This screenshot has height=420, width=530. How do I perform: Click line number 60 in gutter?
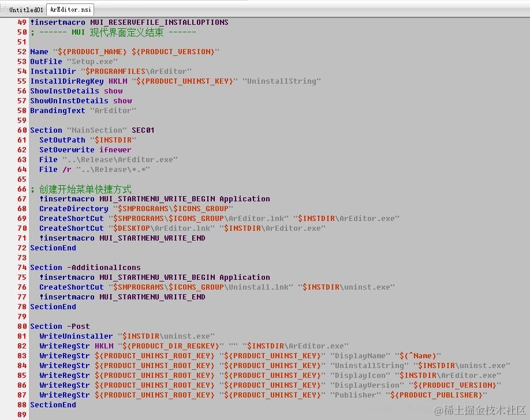[x=22, y=130]
